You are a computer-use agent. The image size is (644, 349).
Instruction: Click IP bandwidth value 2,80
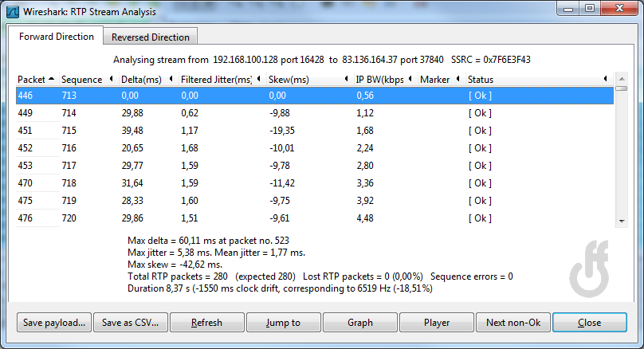(365, 166)
